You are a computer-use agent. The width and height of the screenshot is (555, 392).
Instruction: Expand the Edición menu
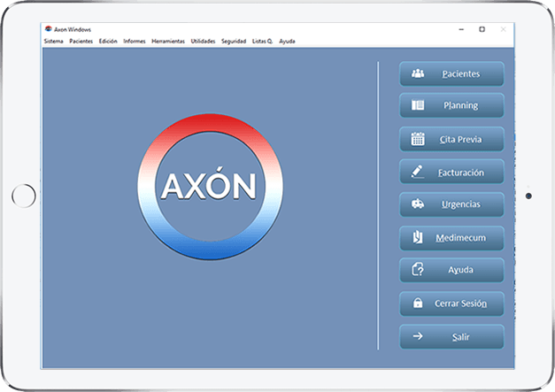pos(108,41)
